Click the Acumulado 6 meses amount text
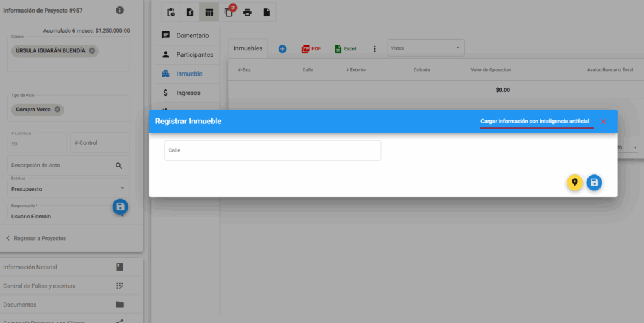The width and height of the screenshot is (644, 323). pyautogui.click(x=86, y=31)
